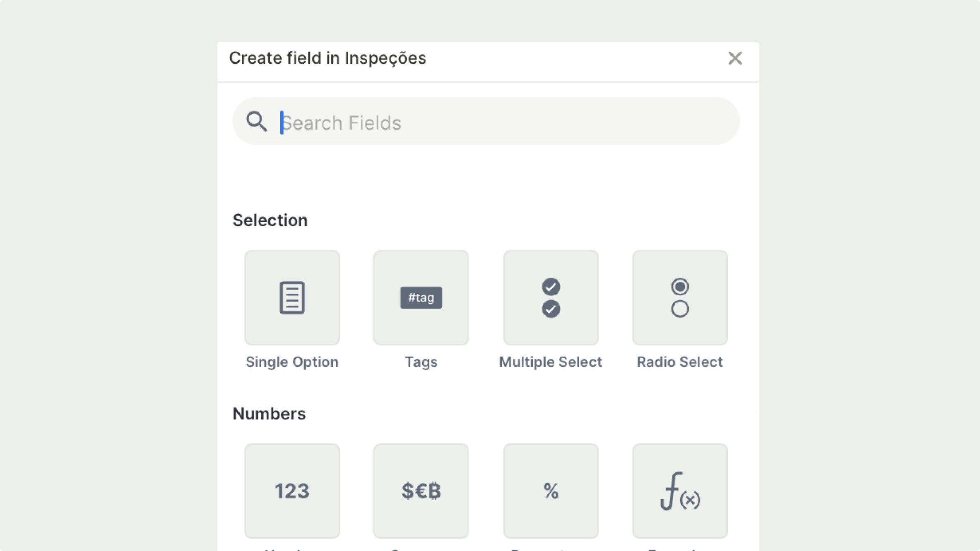Select the f(x) Formula field tile
The width and height of the screenshot is (980, 551).
pos(680,491)
